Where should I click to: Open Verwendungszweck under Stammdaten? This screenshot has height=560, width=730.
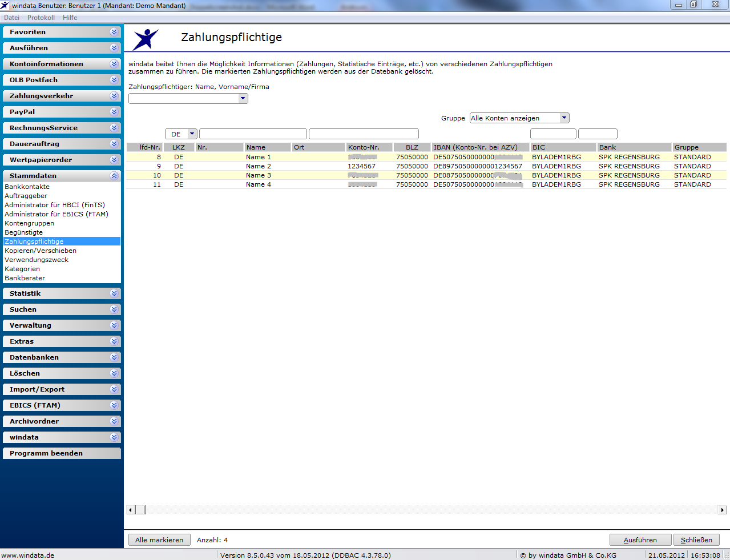click(x=37, y=260)
